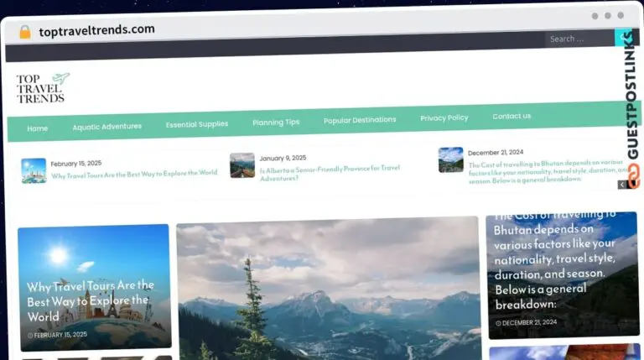The width and height of the screenshot is (644, 360).
Task: Open the February 15 travel tours thumbnail
Action: [x=34, y=170]
